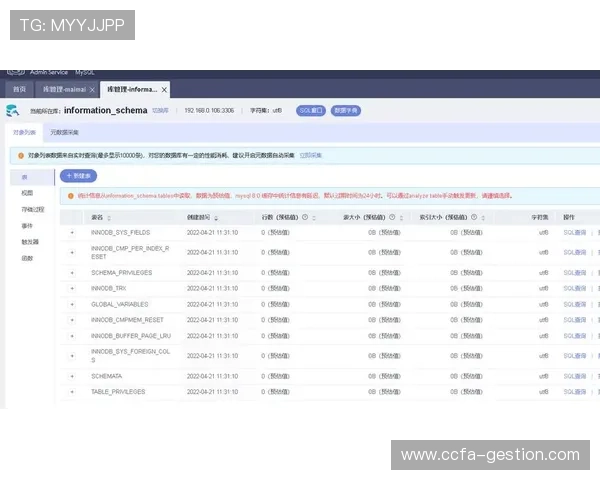The width and height of the screenshot is (600, 480).
Task: Select 事件 in the object sidebar
Action: coord(27,226)
